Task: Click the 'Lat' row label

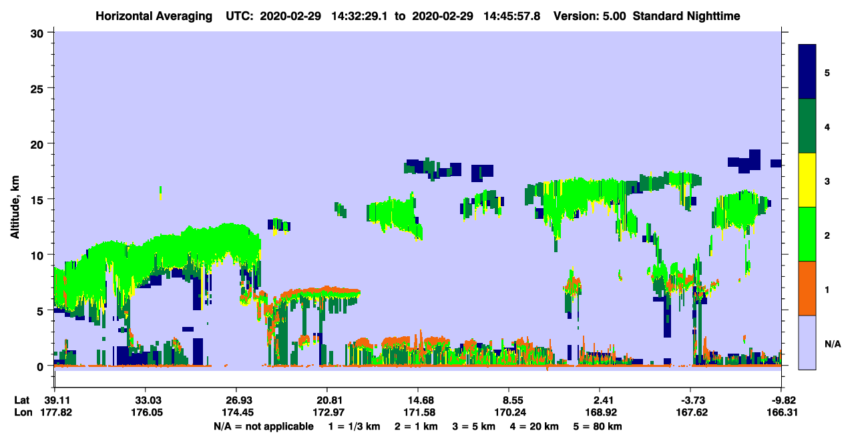Action: (x=22, y=400)
